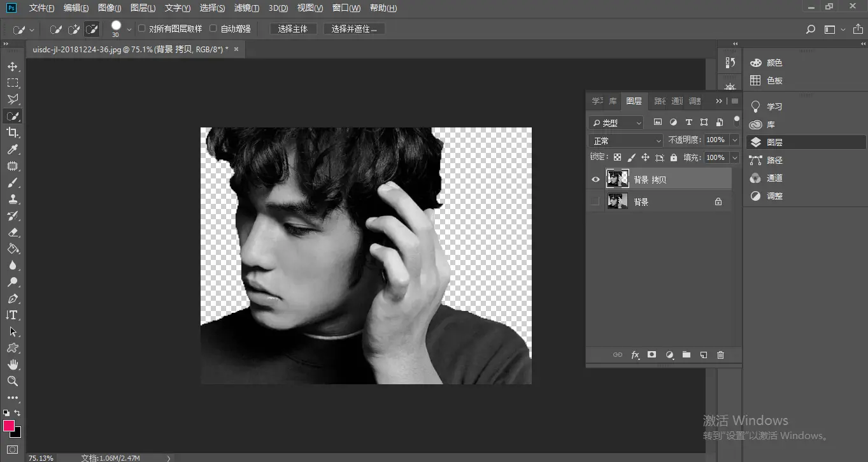Select the Clone Stamp tool

[x=13, y=199]
